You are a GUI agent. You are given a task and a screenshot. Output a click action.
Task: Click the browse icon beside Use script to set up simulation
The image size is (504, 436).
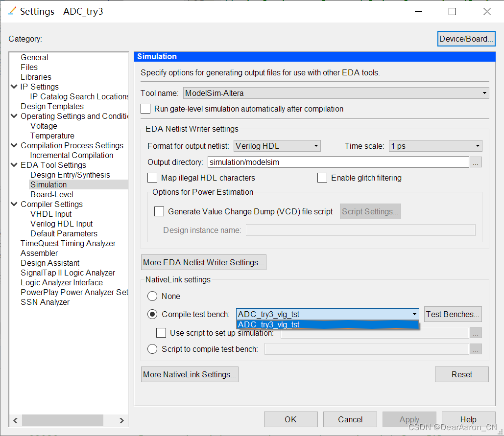pos(475,333)
